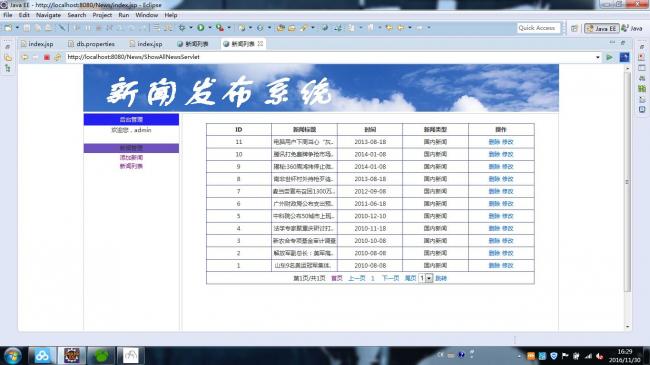Close the active news list browser tab
This screenshot has height=365, width=650.
pyautogui.click(x=260, y=44)
